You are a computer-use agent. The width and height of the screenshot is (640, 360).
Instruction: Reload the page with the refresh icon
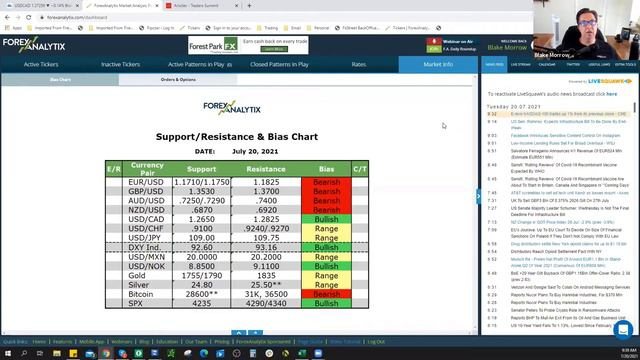(x=29, y=18)
